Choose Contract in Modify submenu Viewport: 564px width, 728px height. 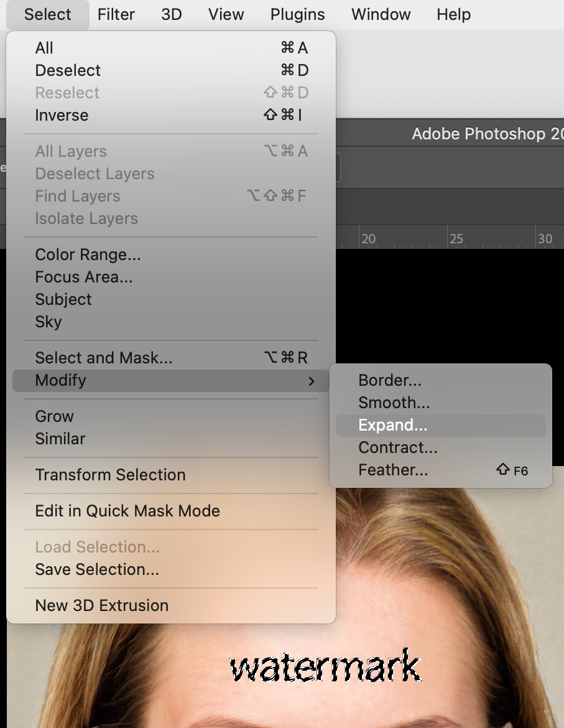[441, 447]
